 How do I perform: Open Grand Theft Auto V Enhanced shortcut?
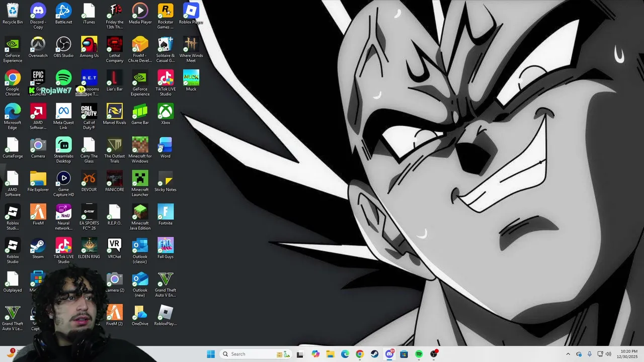point(166,284)
